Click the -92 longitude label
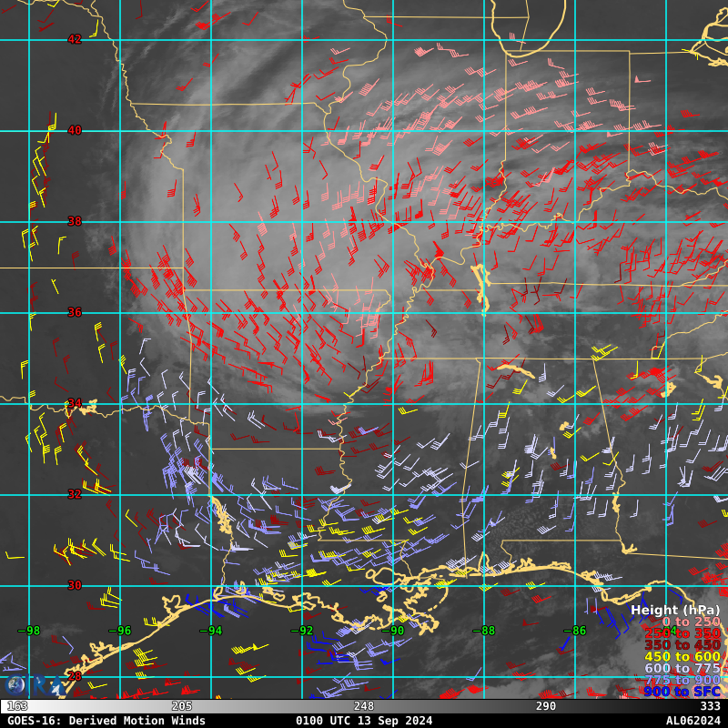The height and width of the screenshot is (728, 728). tap(302, 631)
